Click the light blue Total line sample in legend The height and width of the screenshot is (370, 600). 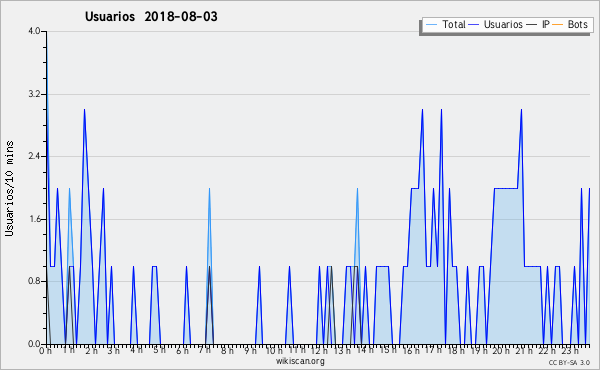coord(431,25)
